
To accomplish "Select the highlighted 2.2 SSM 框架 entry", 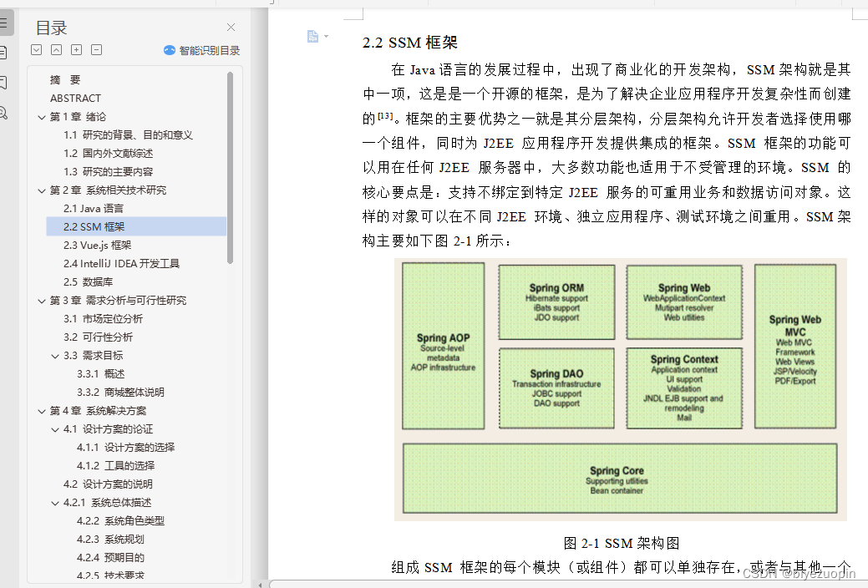I will coord(136,226).
